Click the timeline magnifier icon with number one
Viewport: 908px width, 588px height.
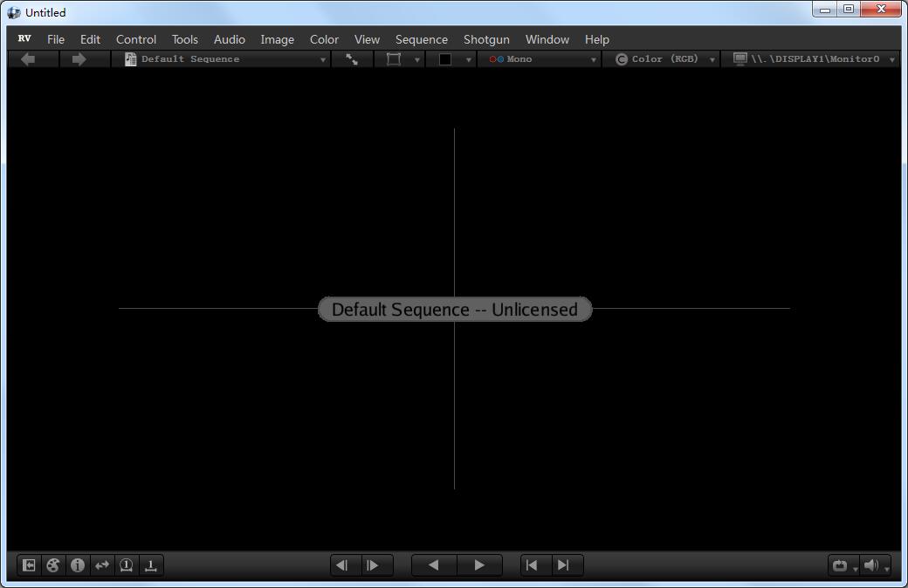(x=127, y=565)
